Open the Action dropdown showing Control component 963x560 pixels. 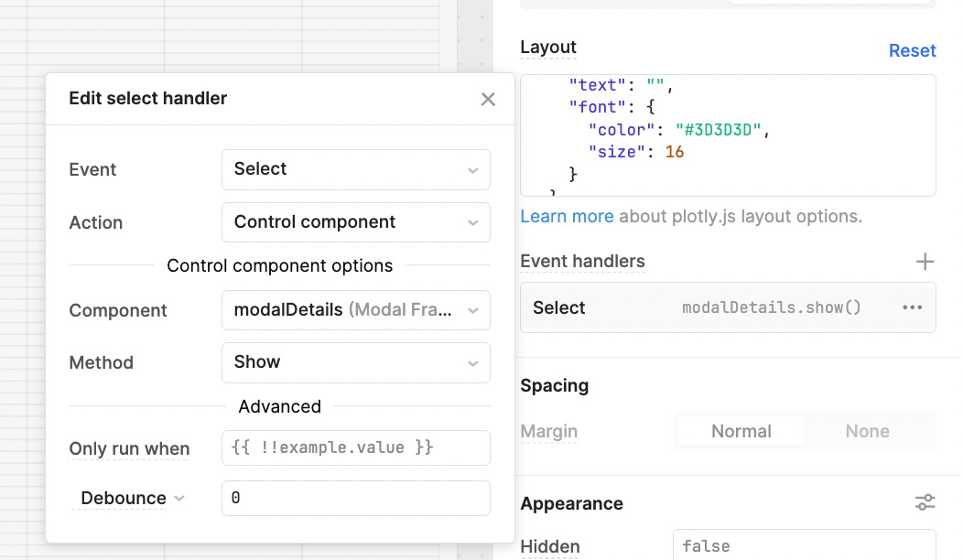click(355, 222)
